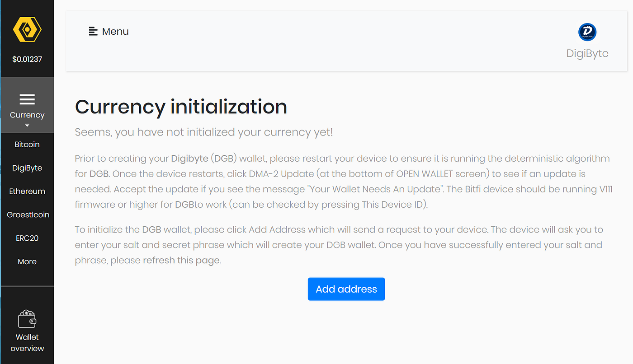Click the blue DigiByte coin logo
The image size is (633, 364).
coord(587,32)
